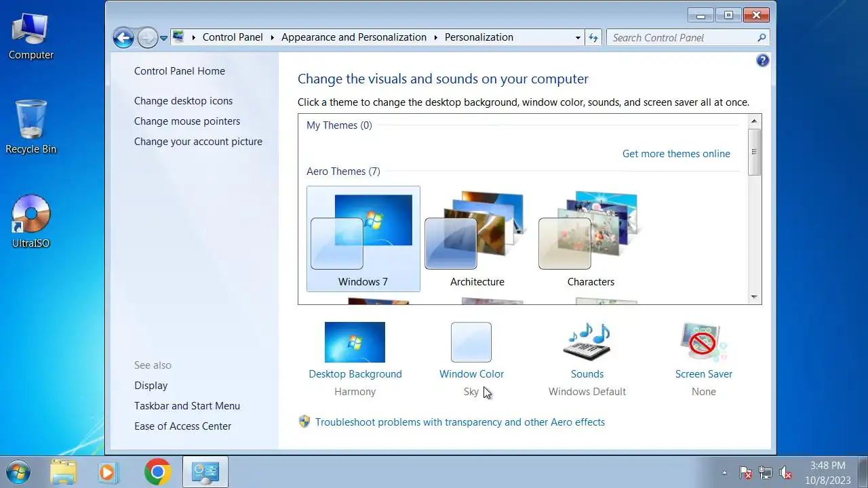The image size is (868, 488).
Task: Show hidden tray icons arrow
Action: click(724, 472)
